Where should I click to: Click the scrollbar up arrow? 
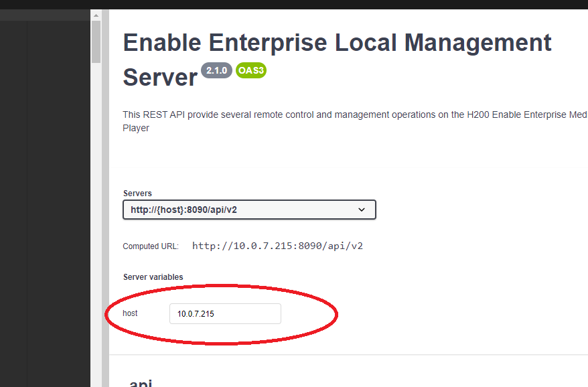point(96,15)
